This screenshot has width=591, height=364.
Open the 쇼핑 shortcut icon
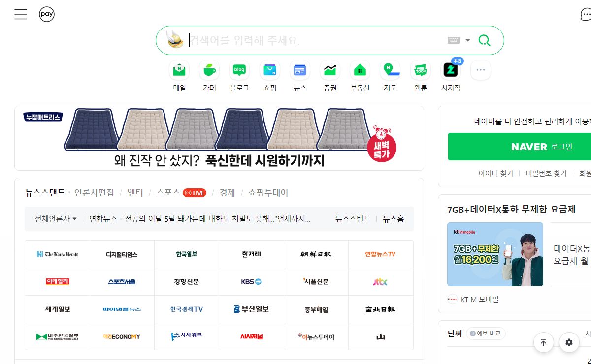tap(270, 70)
